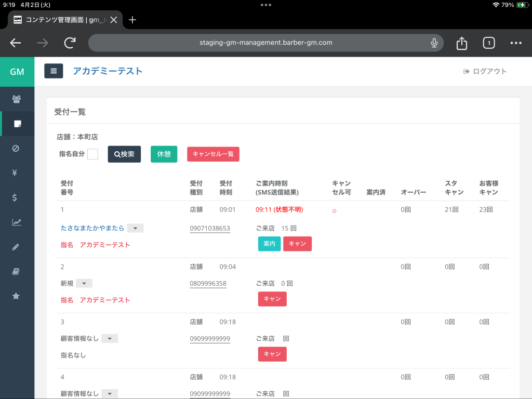Expand dropdown next to 新規

84,283
